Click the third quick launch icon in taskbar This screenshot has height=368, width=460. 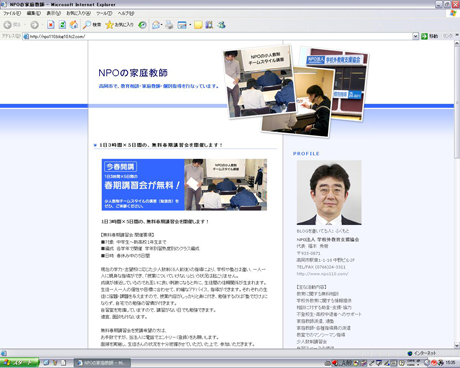pyautogui.click(x=63, y=363)
